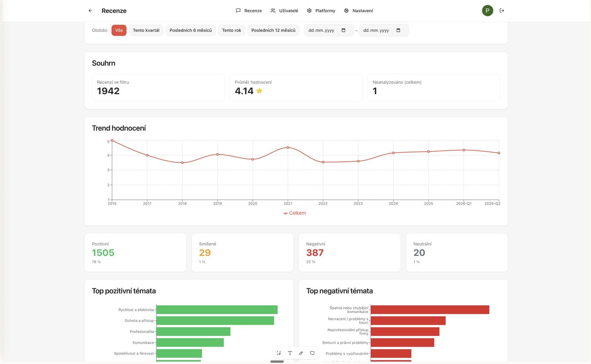
Task: Select the element selection tool in floating toolbar
Action: (279, 353)
